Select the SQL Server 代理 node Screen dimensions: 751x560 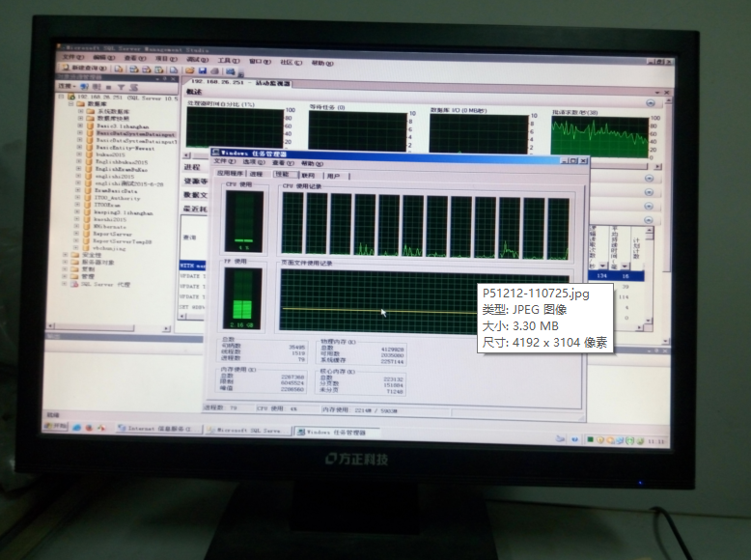click(x=105, y=284)
